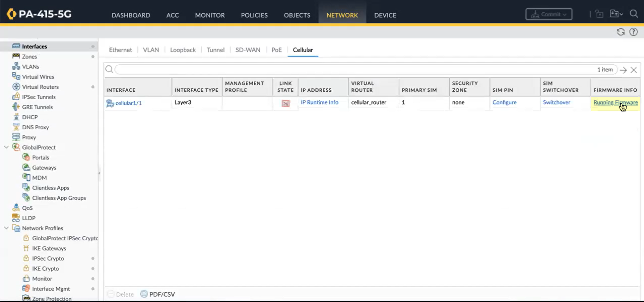Open Zones in the sidebar
Screen dimensions: 644x302
[x=29, y=57]
